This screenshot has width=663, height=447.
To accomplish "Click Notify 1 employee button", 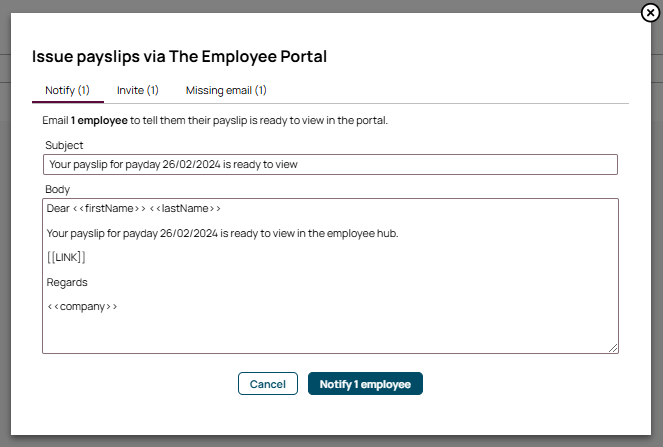I will [365, 384].
